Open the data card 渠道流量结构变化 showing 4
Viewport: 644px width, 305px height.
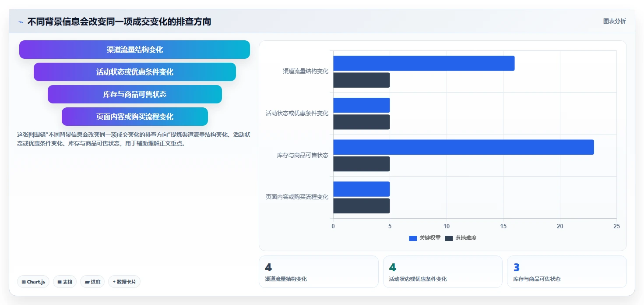(319, 272)
